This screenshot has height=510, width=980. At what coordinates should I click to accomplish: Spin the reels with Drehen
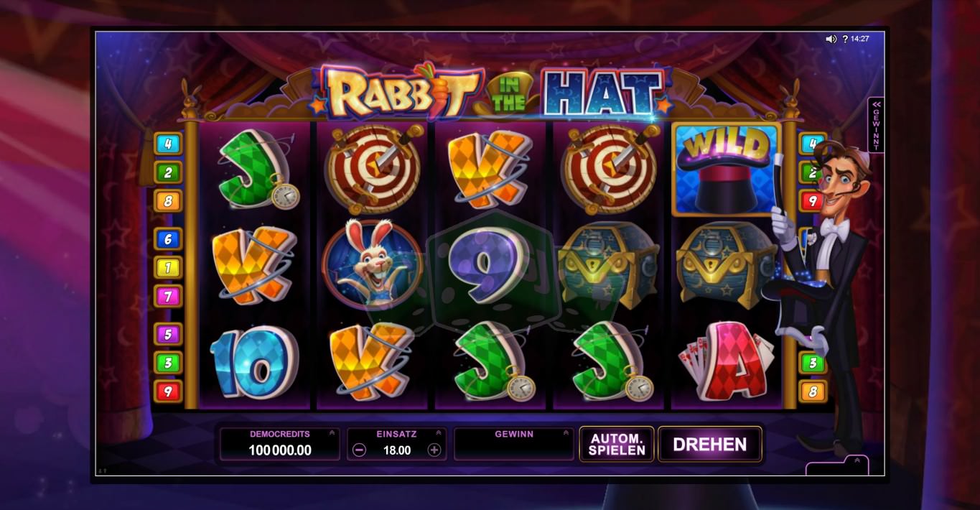(709, 445)
